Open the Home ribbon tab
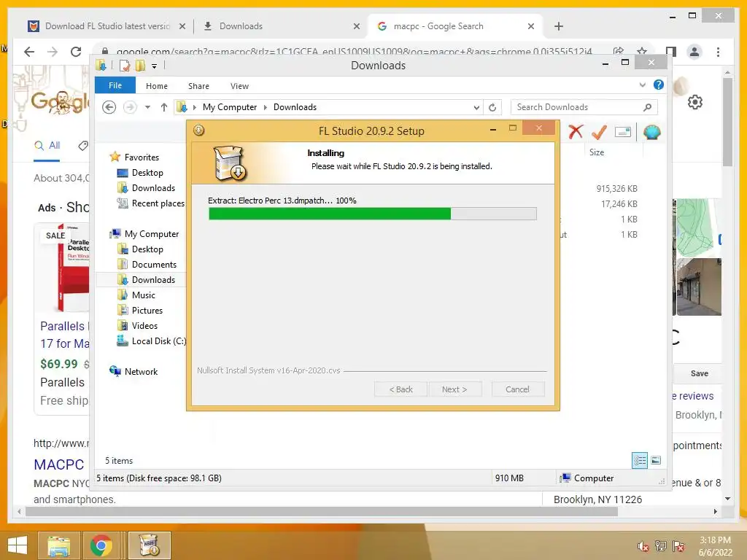 point(157,86)
